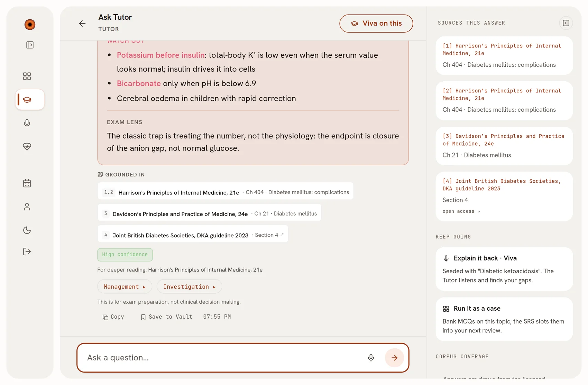This screenshot has height=385, width=588.
Task: Click the EXAM LENS heading
Action: pyautogui.click(x=125, y=122)
